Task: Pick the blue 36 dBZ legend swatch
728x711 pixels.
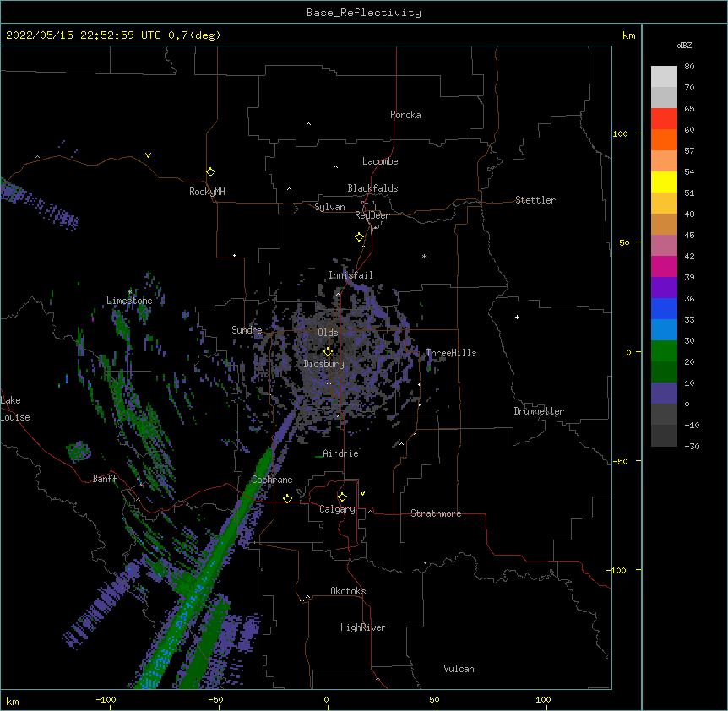Action: (x=664, y=308)
